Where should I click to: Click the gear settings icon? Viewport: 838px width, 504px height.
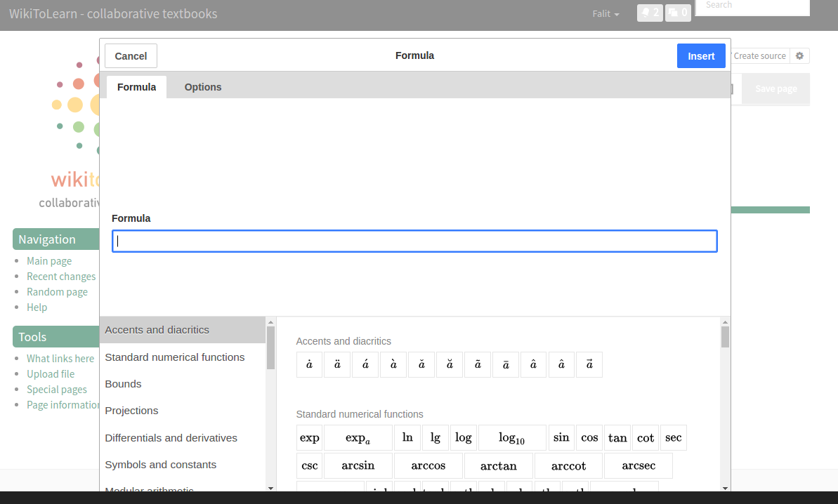[799, 56]
